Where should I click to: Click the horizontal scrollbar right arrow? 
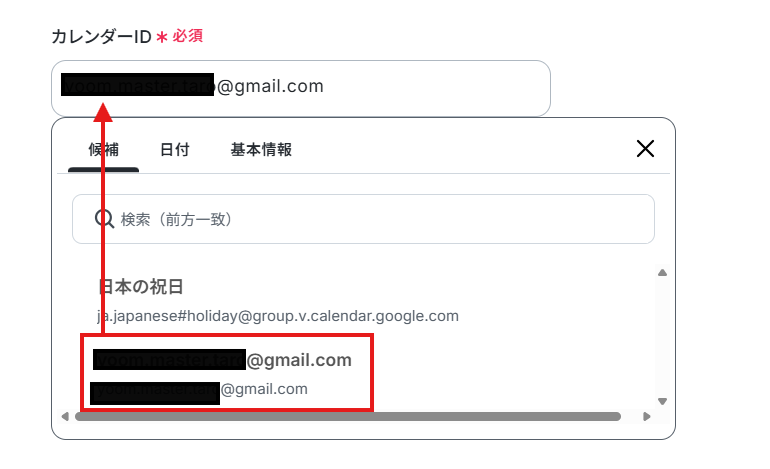click(x=647, y=416)
